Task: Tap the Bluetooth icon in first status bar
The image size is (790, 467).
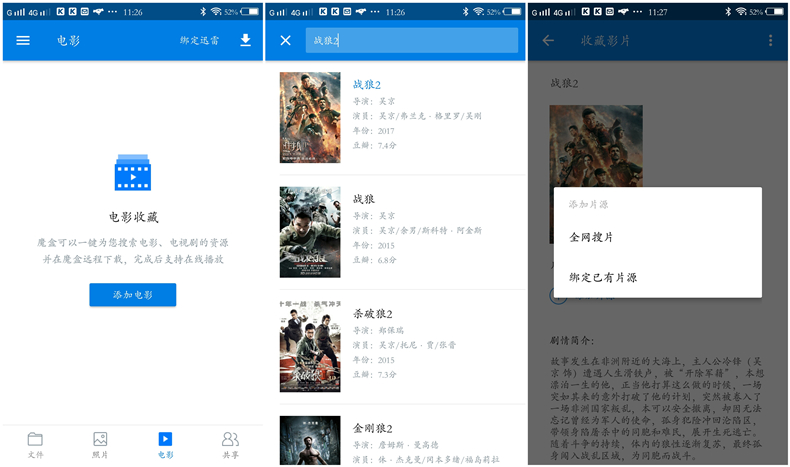Action: (x=203, y=12)
